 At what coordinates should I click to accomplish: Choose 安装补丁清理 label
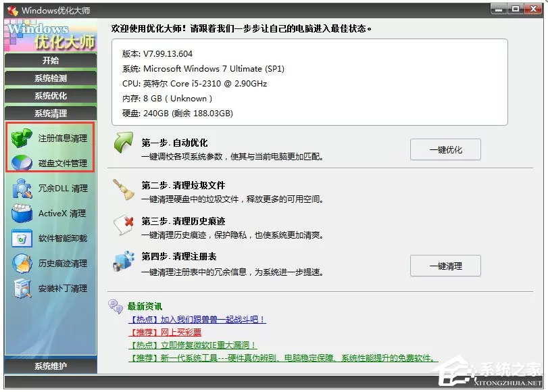click(x=63, y=289)
